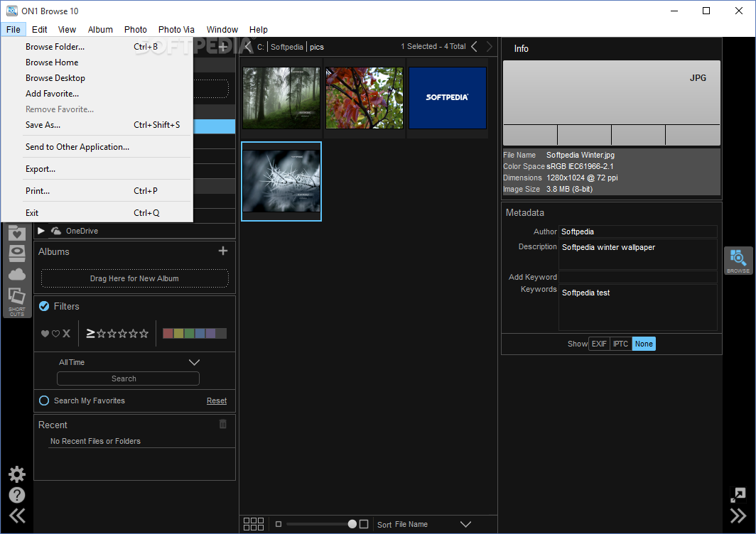Switch to grid thumbnail view
Screen dimensions: 756x534
254,524
